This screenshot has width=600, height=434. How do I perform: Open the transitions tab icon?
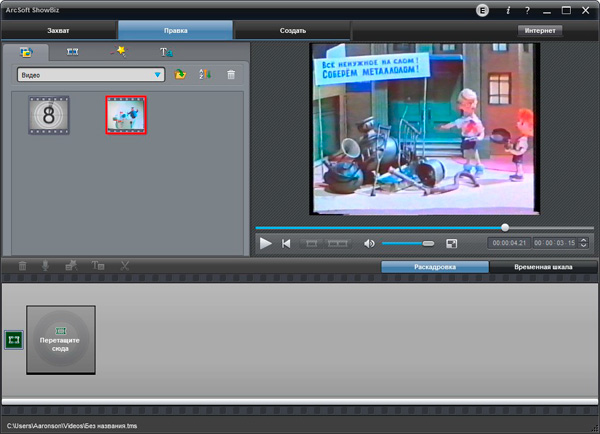72,51
